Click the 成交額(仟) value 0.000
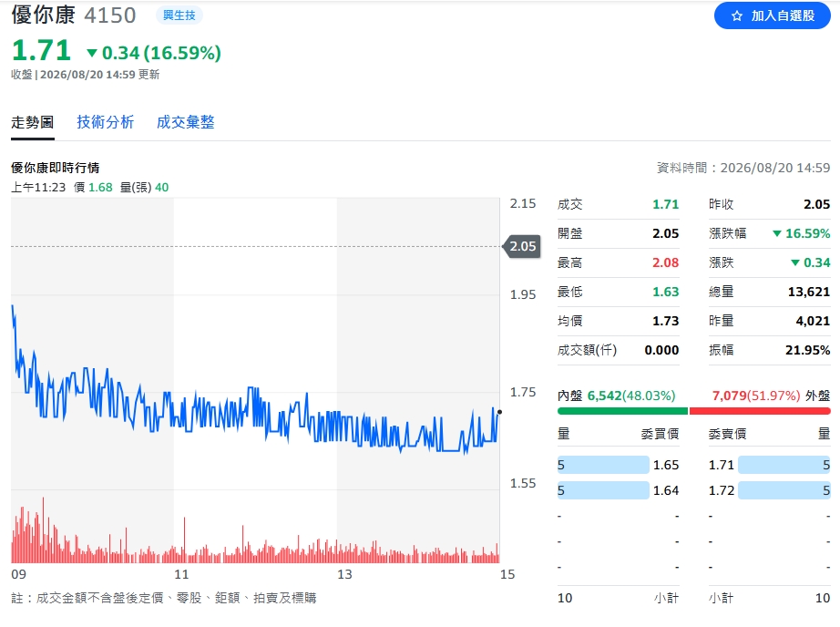 click(x=661, y=350)
